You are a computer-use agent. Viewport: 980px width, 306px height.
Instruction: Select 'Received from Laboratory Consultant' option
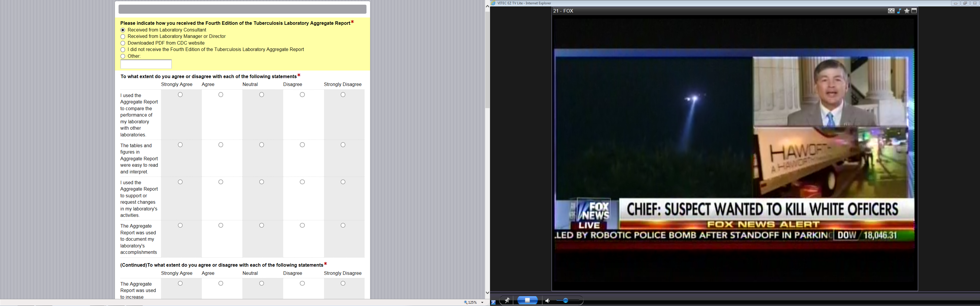pyautogui.click(x=123, y=30)
